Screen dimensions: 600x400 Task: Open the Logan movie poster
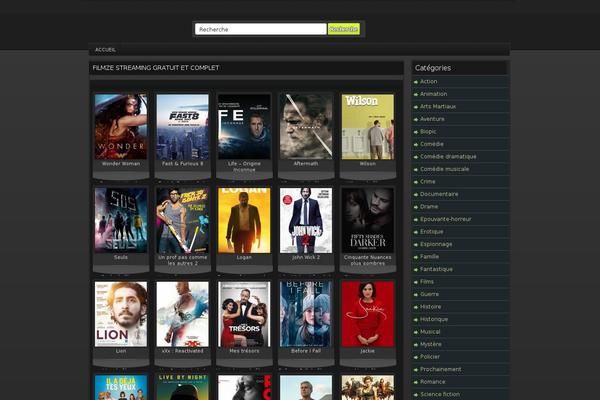pyautogui.click(x=244, y=220)
